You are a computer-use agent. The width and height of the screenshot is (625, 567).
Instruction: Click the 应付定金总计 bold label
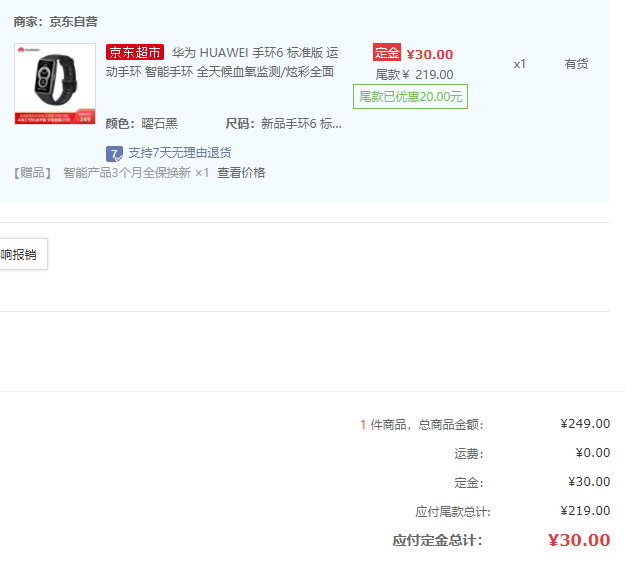438,541
